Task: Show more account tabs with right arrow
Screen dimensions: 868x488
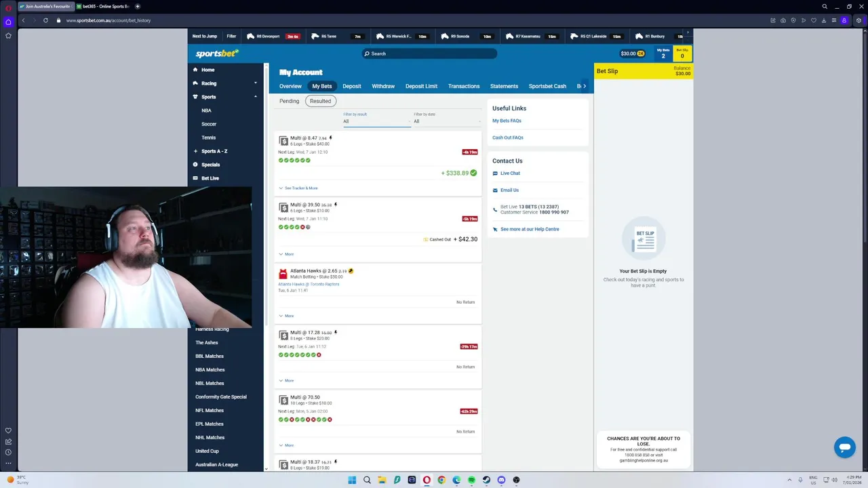Action: coord(585,86)
